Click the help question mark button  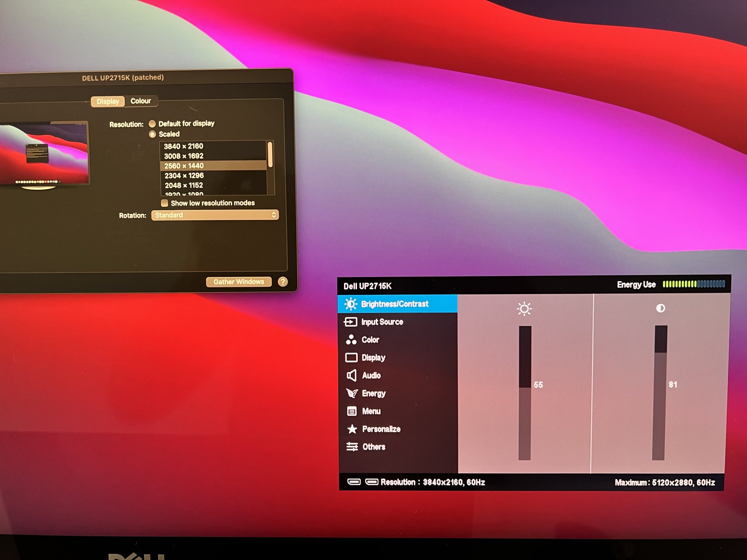283,281
